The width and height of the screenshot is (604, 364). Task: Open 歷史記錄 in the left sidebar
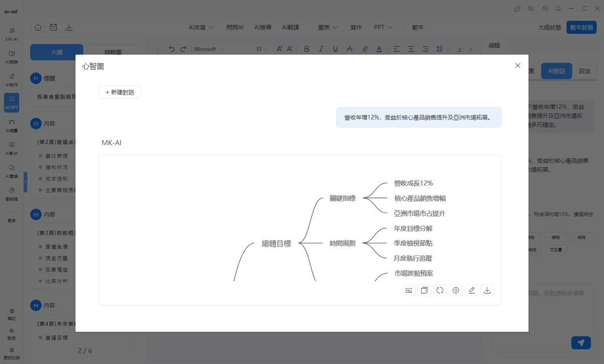pyautogui.click(x=12, y=353)
